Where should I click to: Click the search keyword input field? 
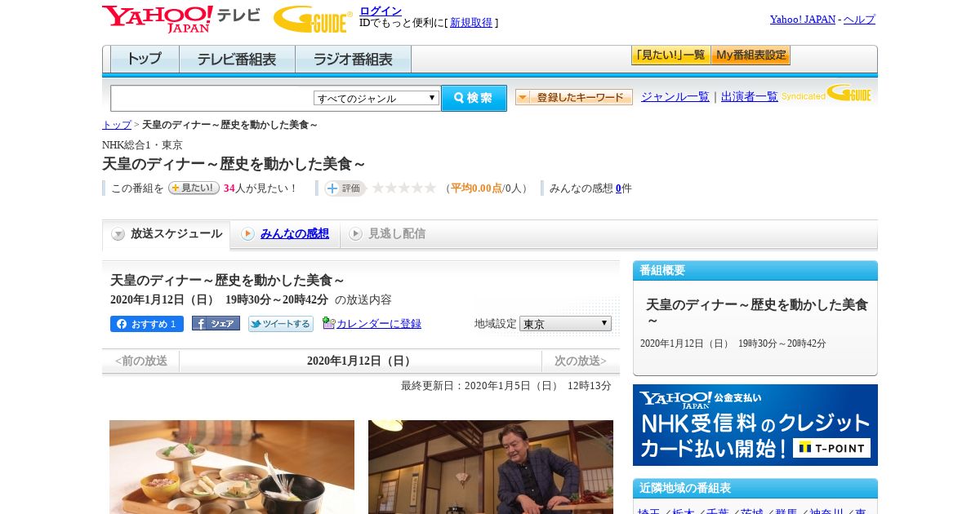212,99
